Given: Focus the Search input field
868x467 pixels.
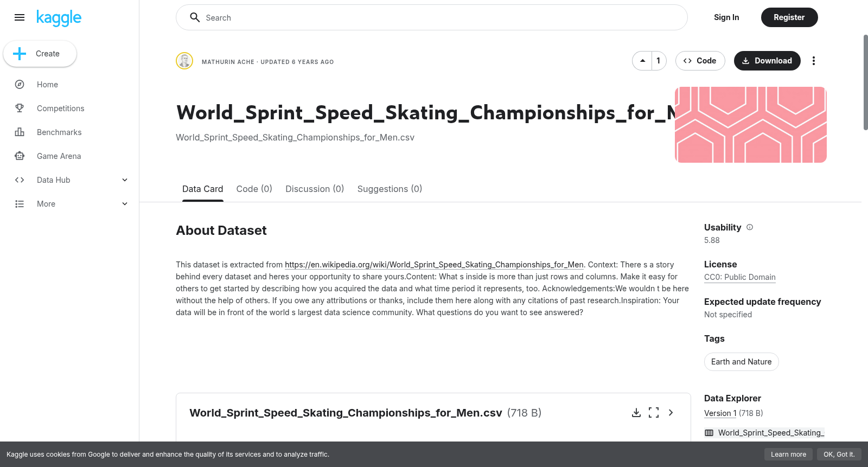Looking at the screenshot, I should click(x=432, y=17).
